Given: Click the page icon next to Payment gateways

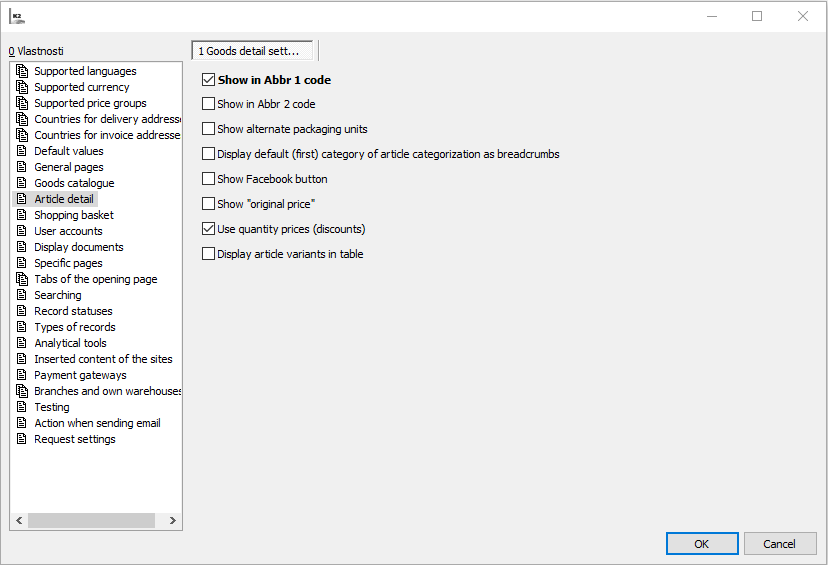Looking at the screenshot, I should point(22,375).
